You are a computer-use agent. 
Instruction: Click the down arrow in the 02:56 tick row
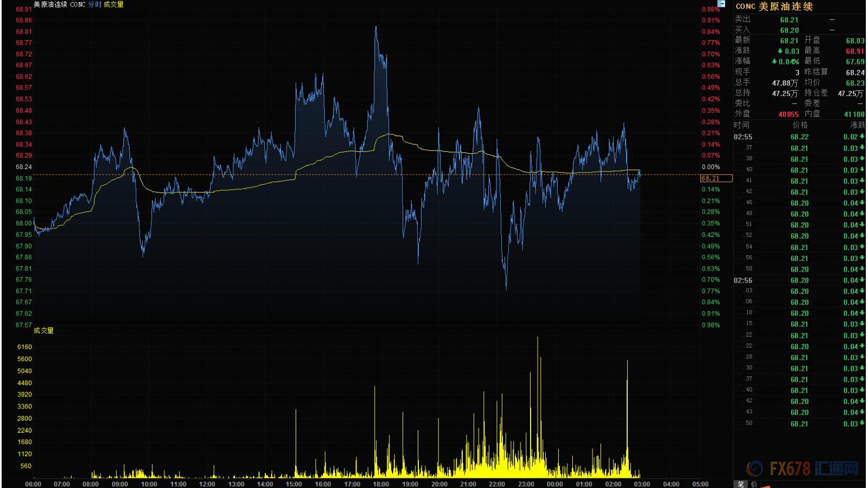pyautogui.click(x=862, y=280)
